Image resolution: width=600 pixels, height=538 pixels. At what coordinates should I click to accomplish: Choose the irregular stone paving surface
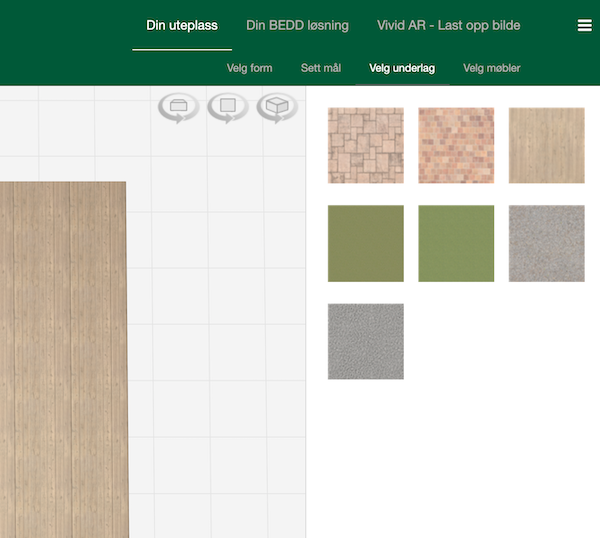click(366, 146)
